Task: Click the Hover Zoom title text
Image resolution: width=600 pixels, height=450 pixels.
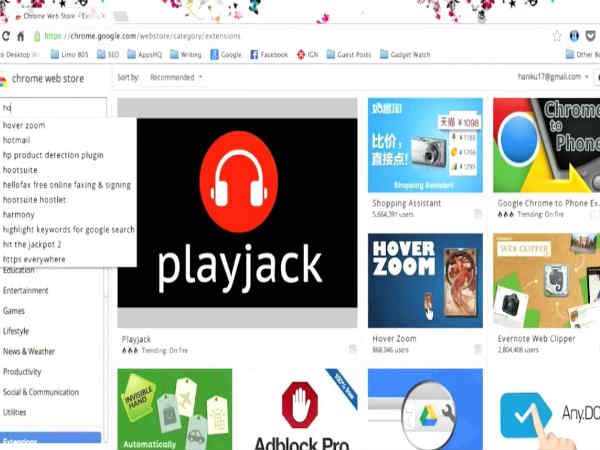Action: 394,339
